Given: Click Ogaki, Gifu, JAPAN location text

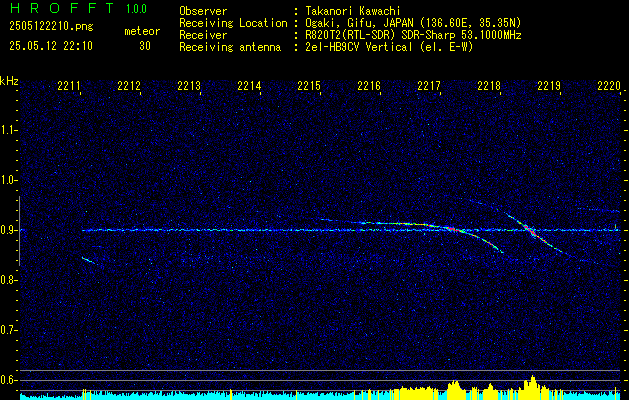Looking at the screenshot, I should pyautogui.click(x=413, y=23).
